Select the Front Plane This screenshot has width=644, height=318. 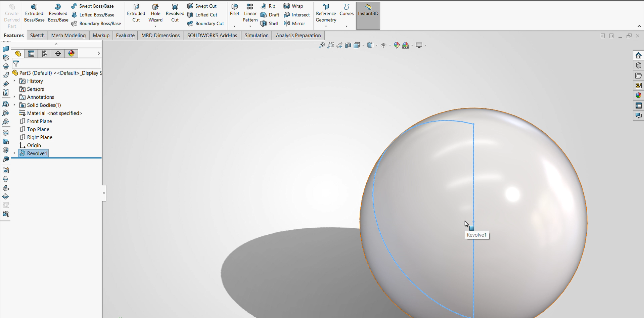(36, 121)
